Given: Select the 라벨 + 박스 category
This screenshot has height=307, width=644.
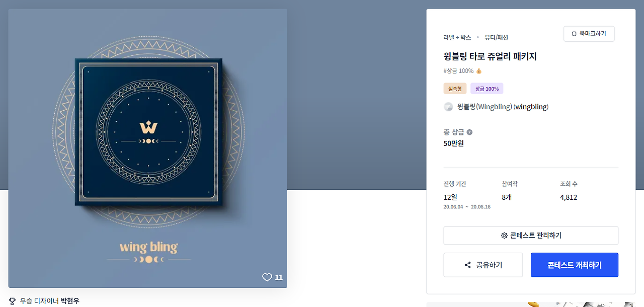Looking at the screenshot, I should click(457, 37).
